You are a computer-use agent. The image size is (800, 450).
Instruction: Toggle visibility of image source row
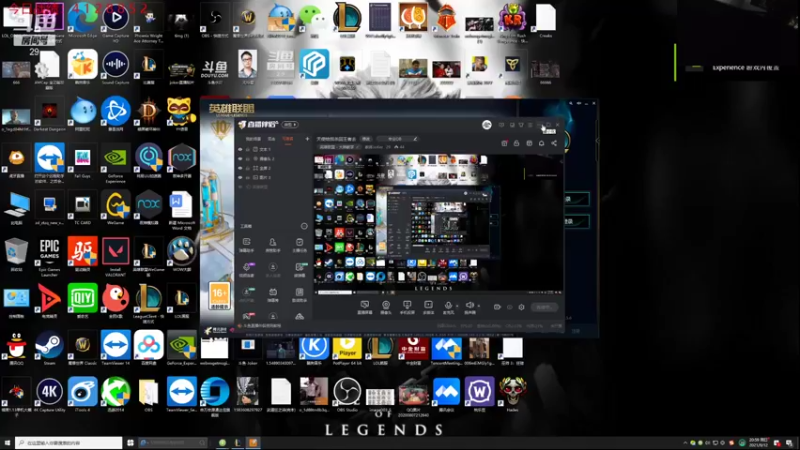[x=240, y=177]
